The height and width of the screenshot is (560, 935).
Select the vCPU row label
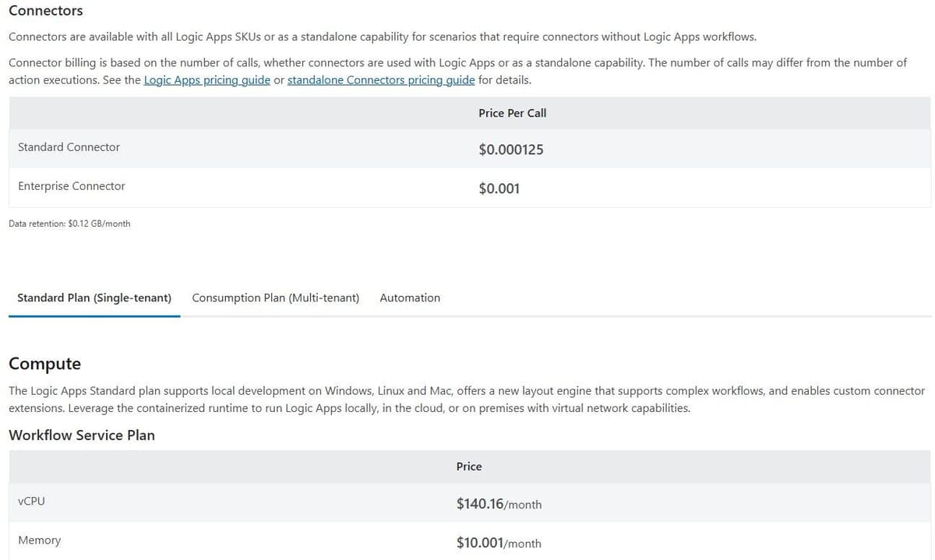[x=31, y=501]
